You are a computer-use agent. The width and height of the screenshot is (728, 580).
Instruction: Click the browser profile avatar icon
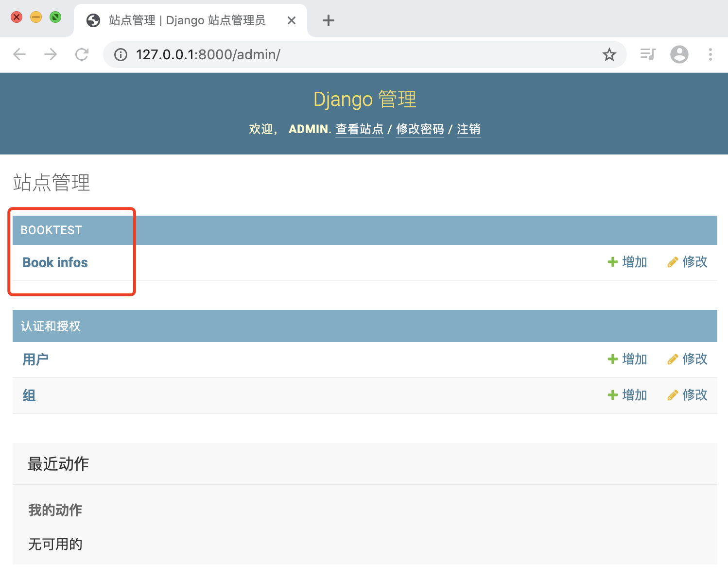(x=679, y=54)
